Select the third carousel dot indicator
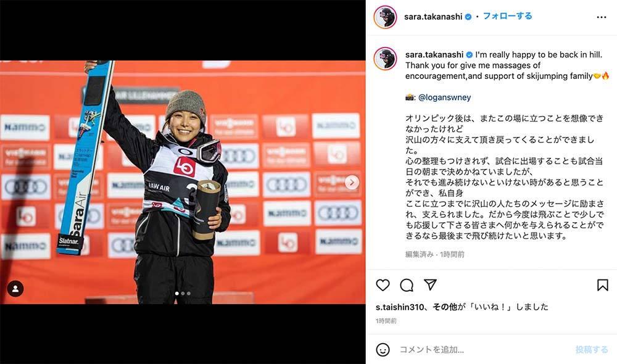 pos(188,293)
